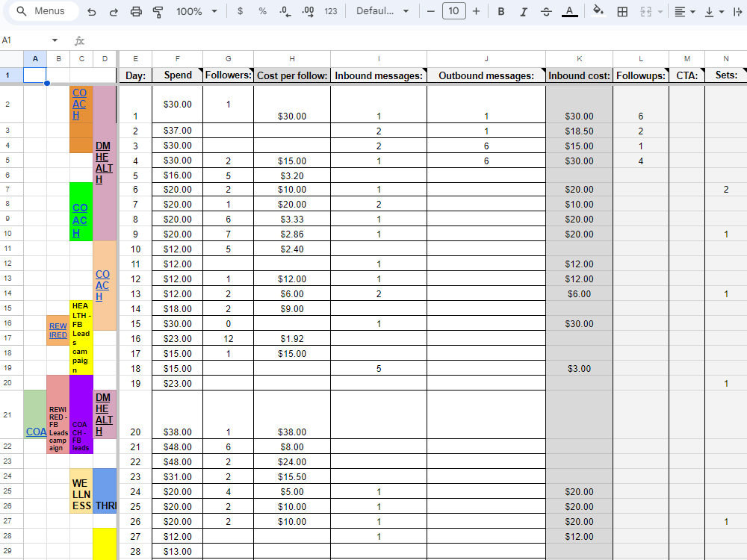Open the horizontal align dropdown
The width and height of the screenshot is (747, 560).
coord(684,11)
